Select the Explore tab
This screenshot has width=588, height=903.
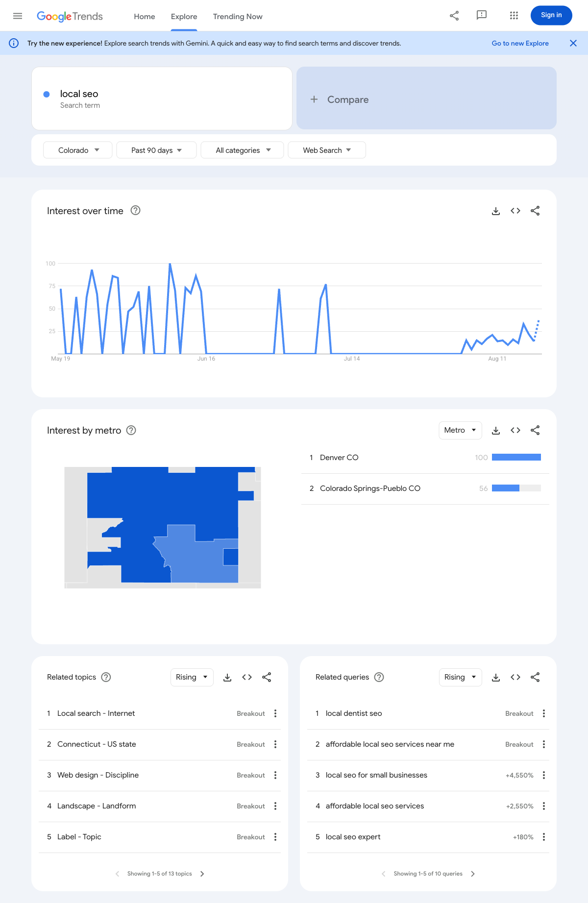(184, 16)
